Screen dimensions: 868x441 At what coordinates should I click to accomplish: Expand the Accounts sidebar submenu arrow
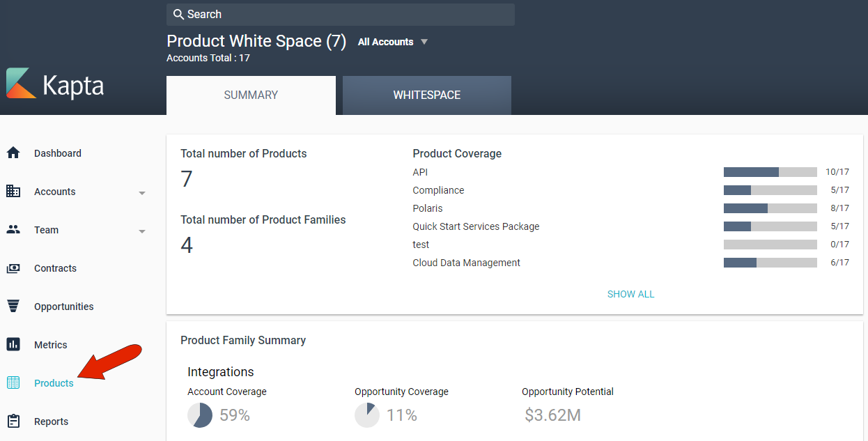click(142, 193)
